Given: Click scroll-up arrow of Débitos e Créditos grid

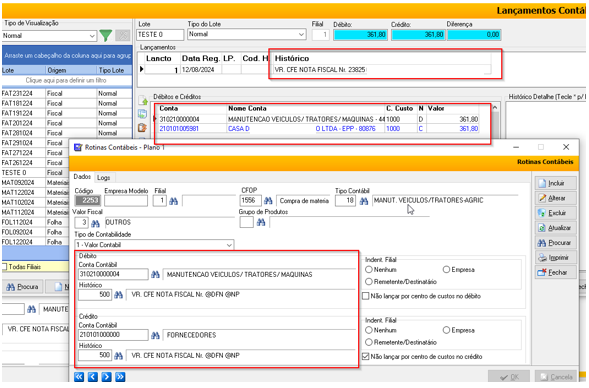Looking at the screenshot, I should 495,108.
